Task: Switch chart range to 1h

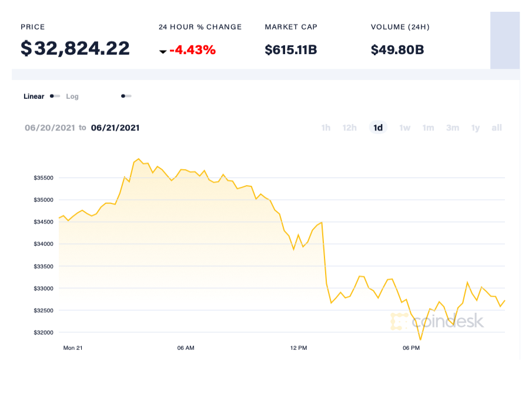Action: click(326, 128)
